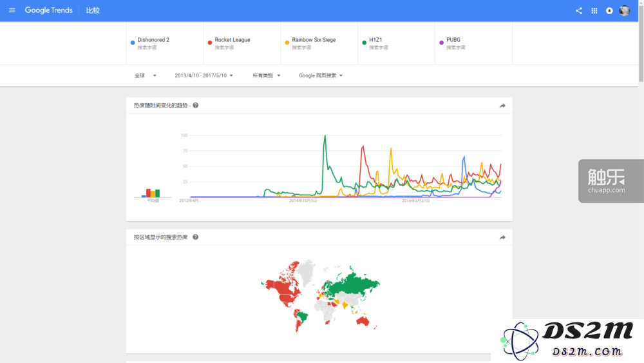644x363 pixels.
Task: Click the 比较 header title
Action: point(93,10)
